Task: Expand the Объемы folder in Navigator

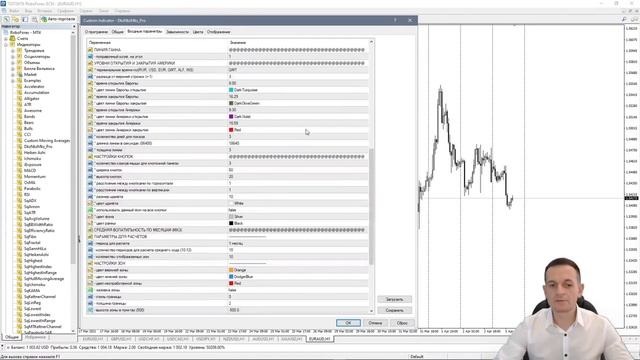Action: click(x=13, y=62)
